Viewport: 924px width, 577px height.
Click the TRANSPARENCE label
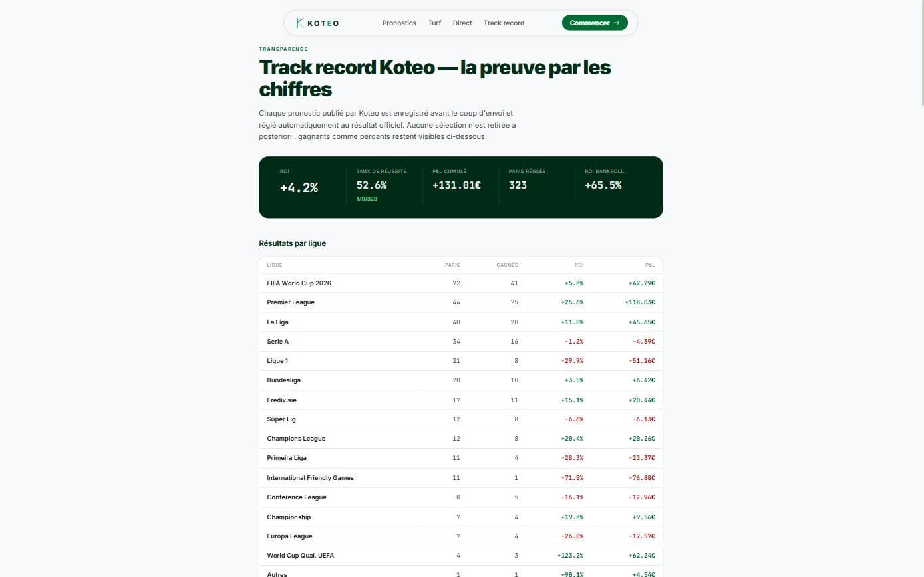pyautogui.click(x=283, y=49)
